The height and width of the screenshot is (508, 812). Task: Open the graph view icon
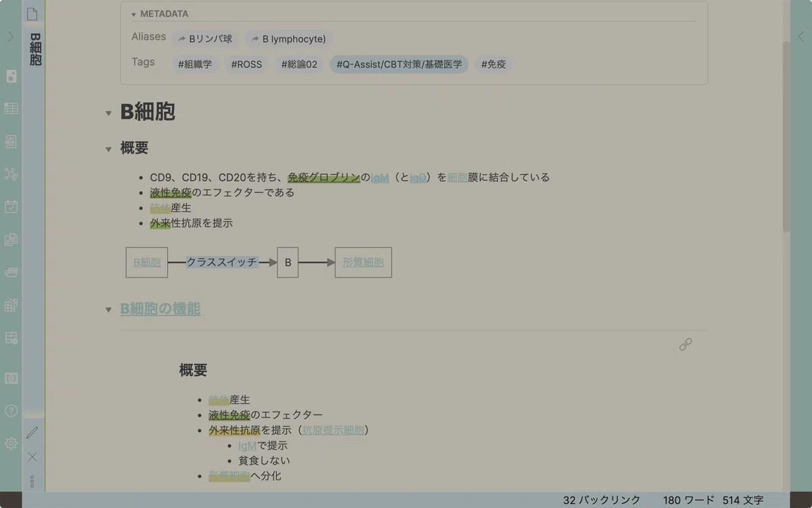pos(11,174)
